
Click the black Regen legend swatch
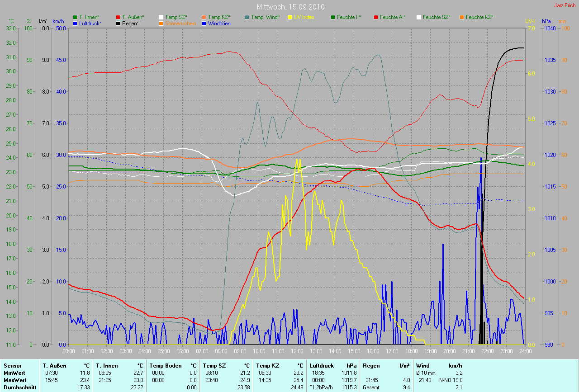coord(119,23)
